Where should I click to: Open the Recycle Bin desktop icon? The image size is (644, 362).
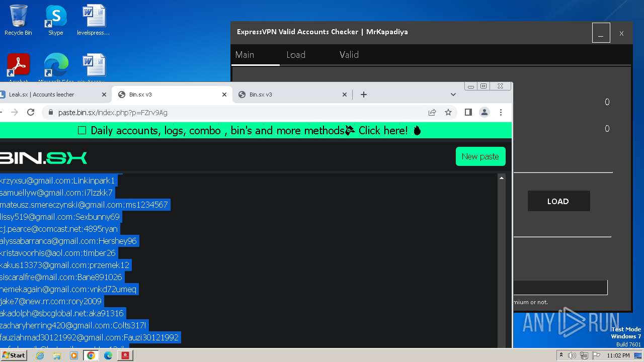click(x=18, y=20)
